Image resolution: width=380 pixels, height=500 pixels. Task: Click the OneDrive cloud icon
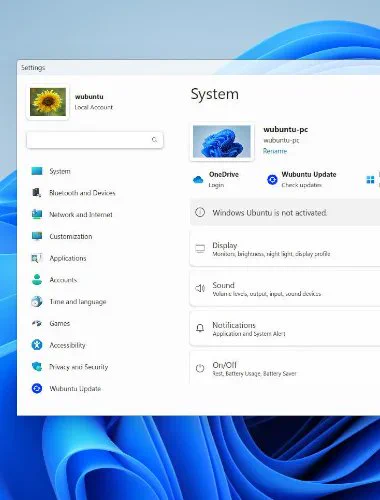pos(198,180)
